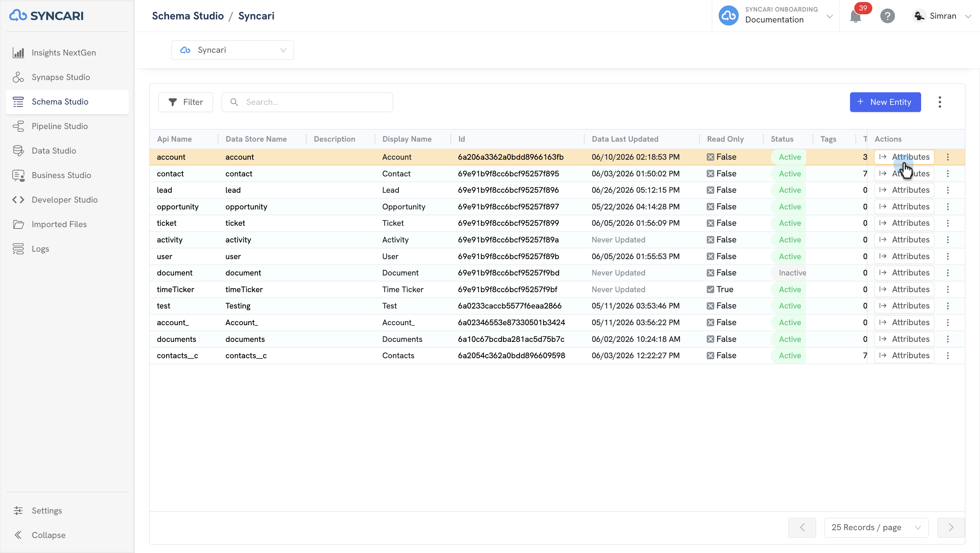Expand the Syncari Onboarding Documentation workspace switcher
The width and height of the screenshot is (980, 553).
(829, 16)
